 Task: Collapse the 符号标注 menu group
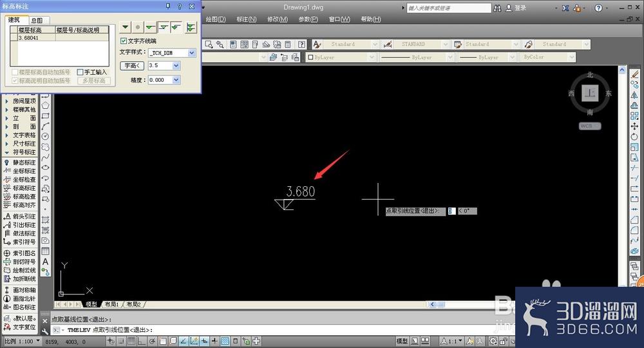tap(20, 152)
